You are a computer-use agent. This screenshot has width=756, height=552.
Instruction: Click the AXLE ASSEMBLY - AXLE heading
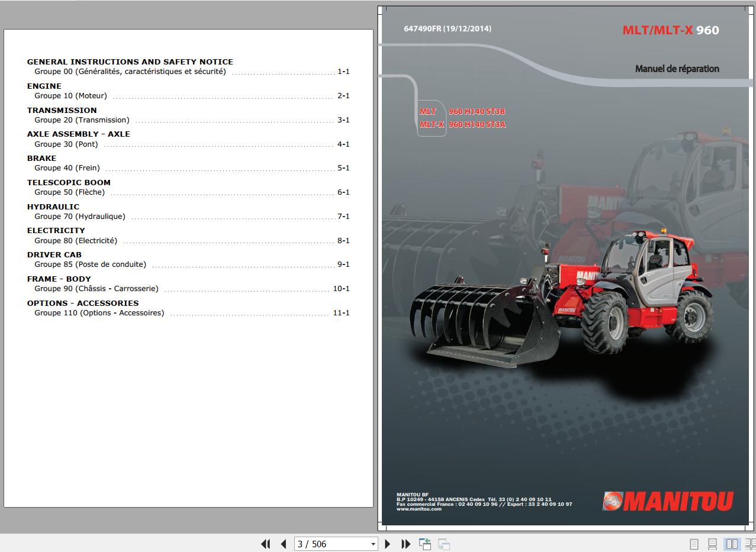pyautogui.click(x=79, y=134)
